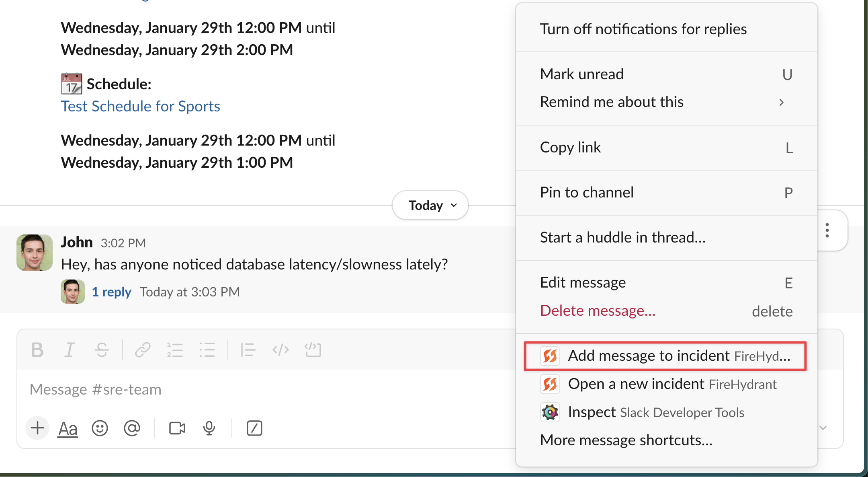Toggle bold formatting in composer

tap(37, 350)
